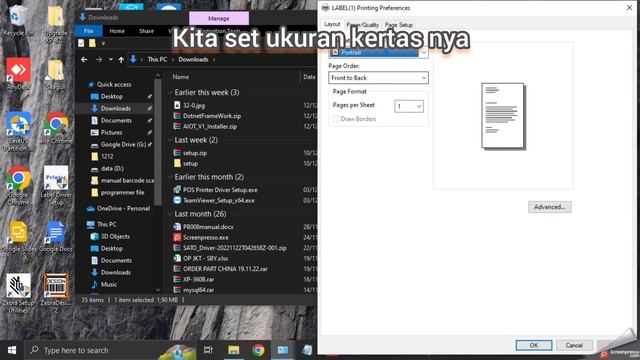Select the 32-0.jpg file icon

(177, 105)
